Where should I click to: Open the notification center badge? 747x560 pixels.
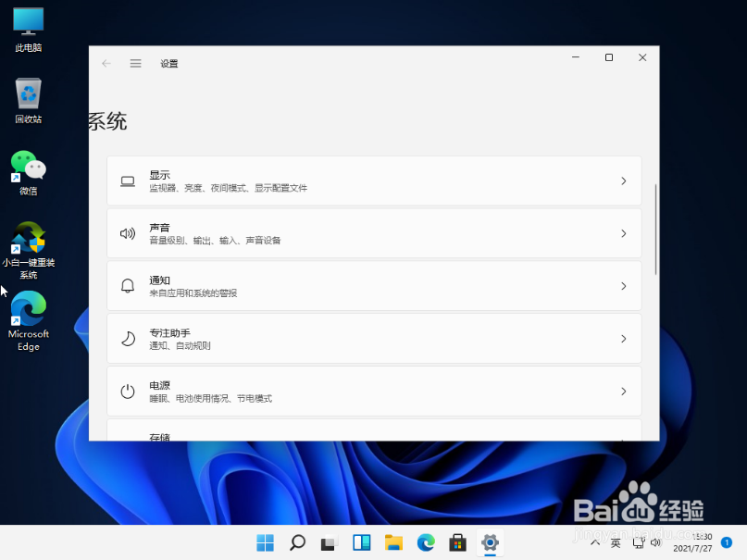(726, 542)
